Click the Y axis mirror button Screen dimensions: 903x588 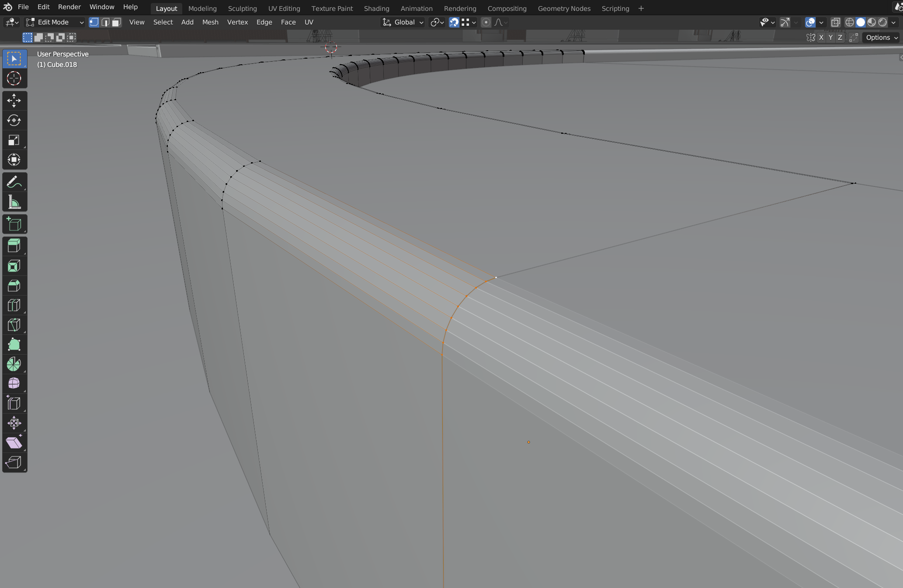tap(830, 37)
